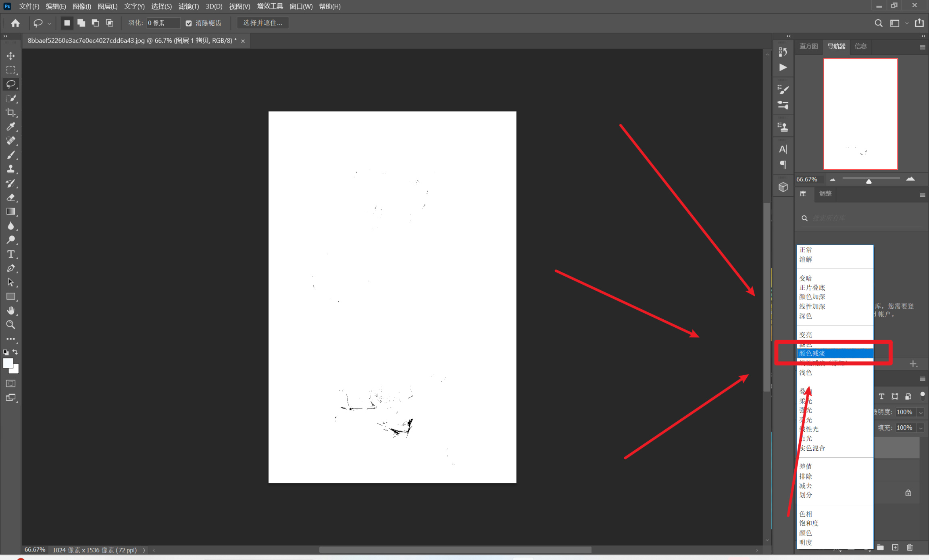Choose 颜色减淡 blend mode

[x=835, y=354]
